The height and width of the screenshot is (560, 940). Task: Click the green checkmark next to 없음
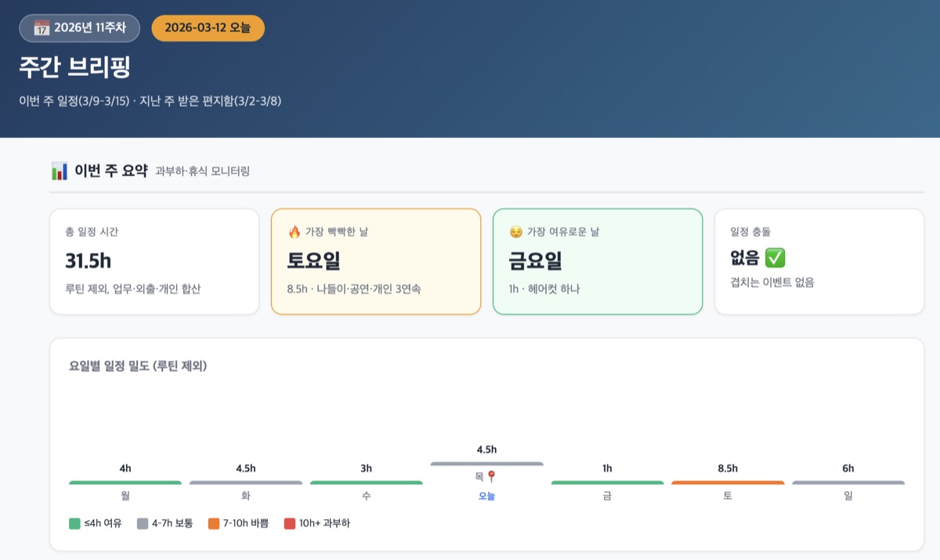coord(775,258)
